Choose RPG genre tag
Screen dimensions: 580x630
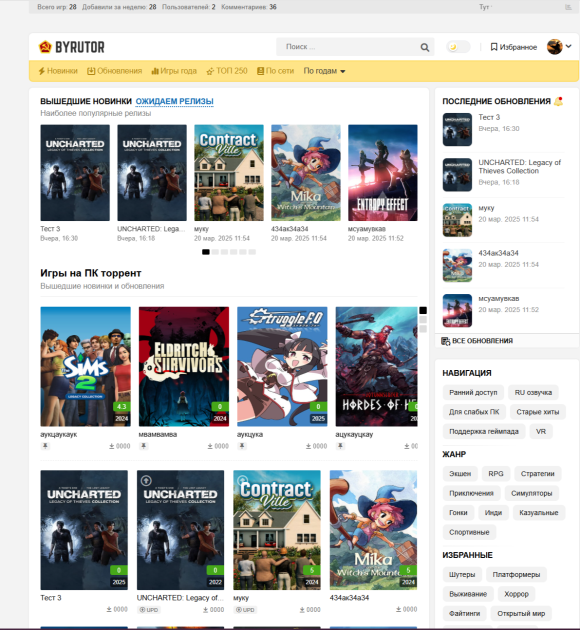pos(496,474)
